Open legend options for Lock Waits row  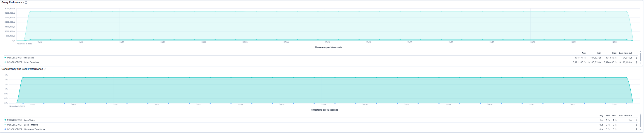pos(637,120)
